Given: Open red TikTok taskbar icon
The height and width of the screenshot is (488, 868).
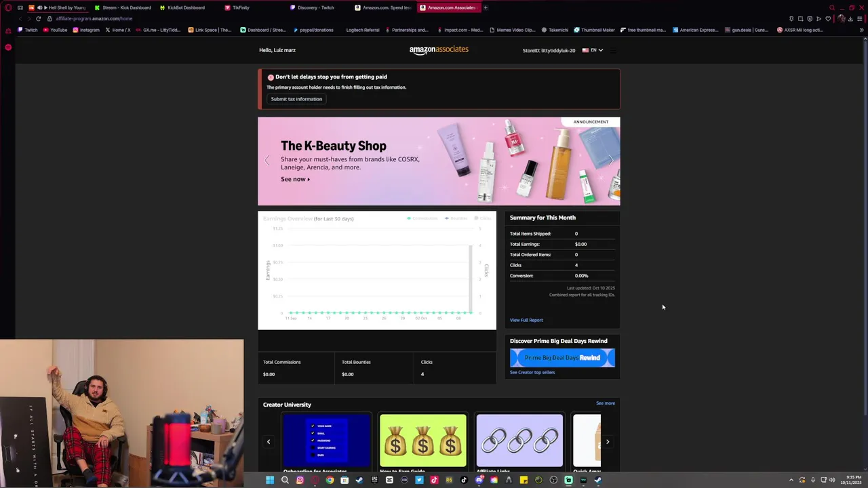Looking at the screenshot, I should point(434,480).
